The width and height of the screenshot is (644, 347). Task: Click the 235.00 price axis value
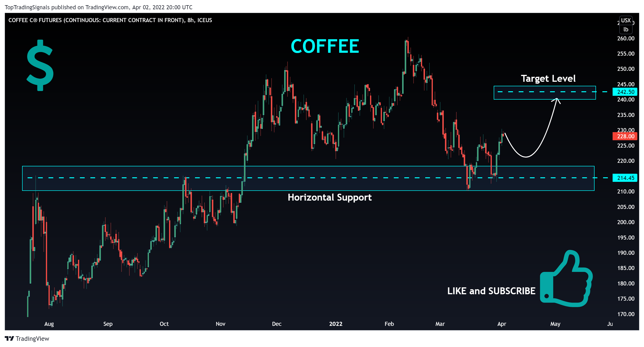tap(625, 115)
